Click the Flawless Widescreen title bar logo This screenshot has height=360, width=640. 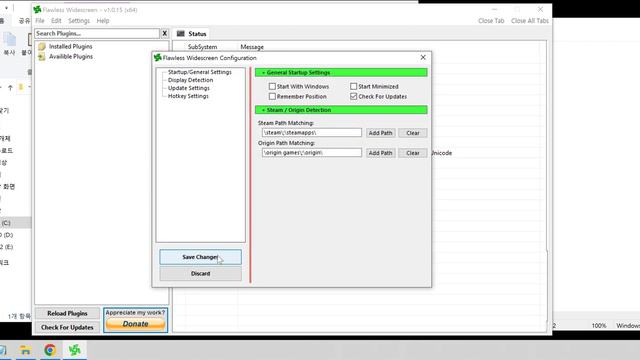[x=37, y=9]
